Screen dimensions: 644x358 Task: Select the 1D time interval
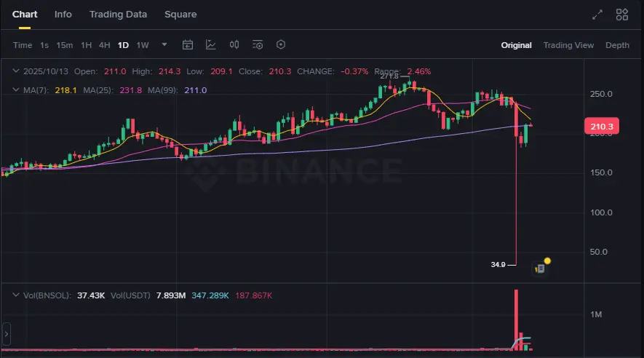[123, 45]
